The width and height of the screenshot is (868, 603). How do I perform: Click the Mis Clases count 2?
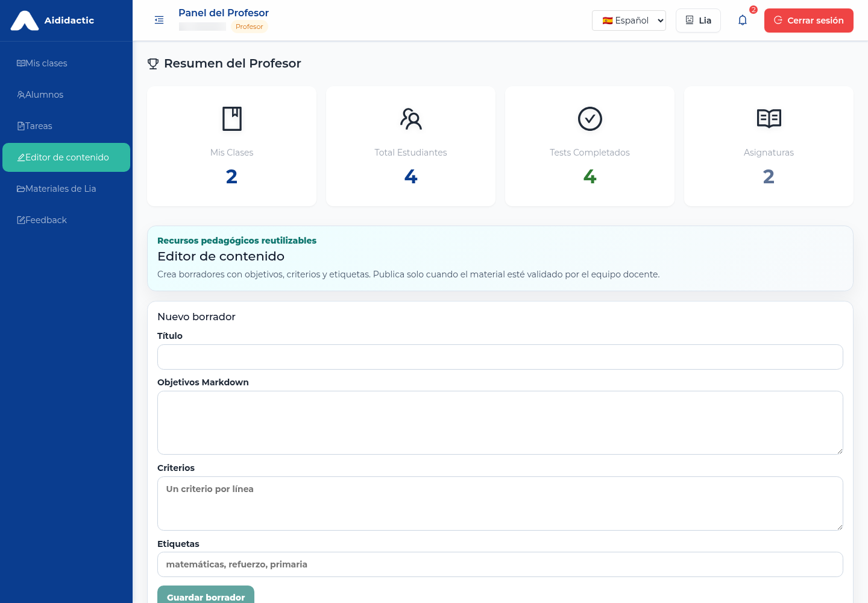(x=232, y=177)
